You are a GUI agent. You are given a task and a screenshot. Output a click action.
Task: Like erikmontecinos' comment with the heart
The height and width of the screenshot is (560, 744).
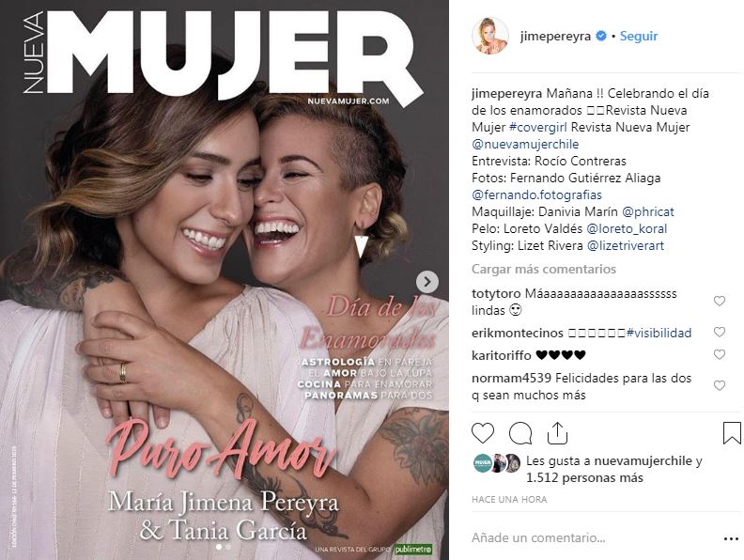[x=720, y=332]
